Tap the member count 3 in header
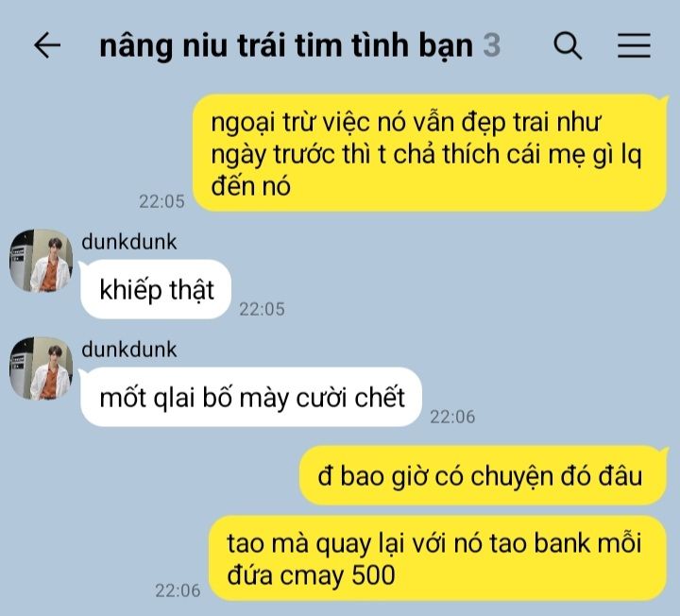The height and width of the screenshot is (616, 680). pyautogui.click(x=492, y=45)
